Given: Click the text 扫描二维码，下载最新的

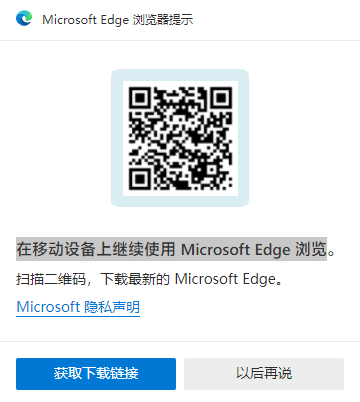Looking at the screenshot, I should (93, 279).
